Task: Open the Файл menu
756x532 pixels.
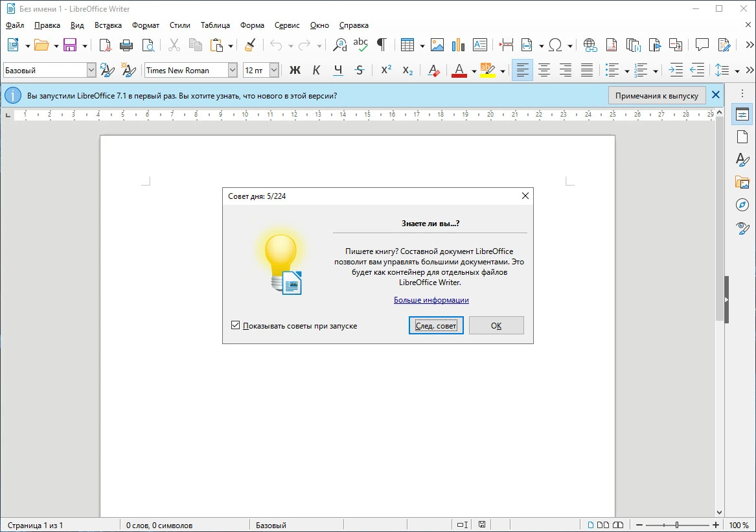Action: click(x=15, y=25)
